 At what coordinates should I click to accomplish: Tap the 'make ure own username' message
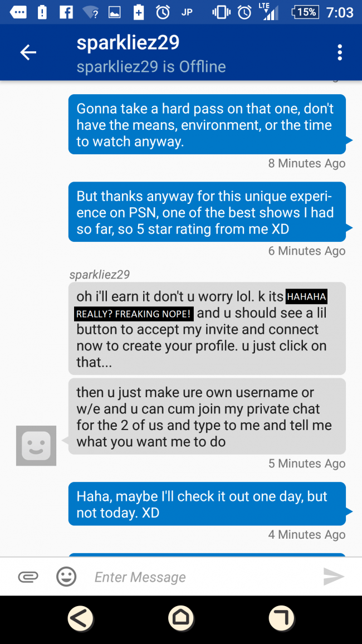[x=207, y=417]
